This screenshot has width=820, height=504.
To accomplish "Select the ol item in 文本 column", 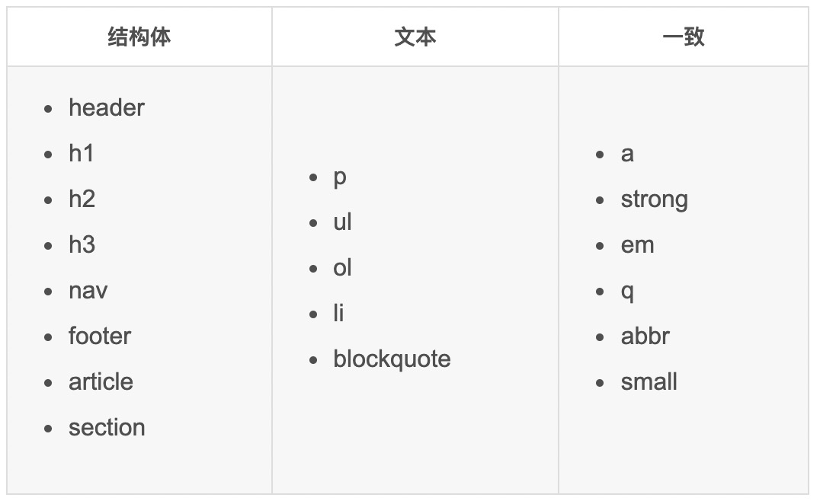I will click(342, 268).
